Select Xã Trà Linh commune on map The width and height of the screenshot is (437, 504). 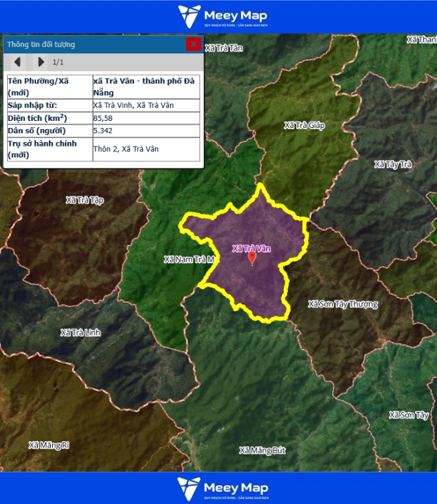pyautogui.click(x=80, y=332)
